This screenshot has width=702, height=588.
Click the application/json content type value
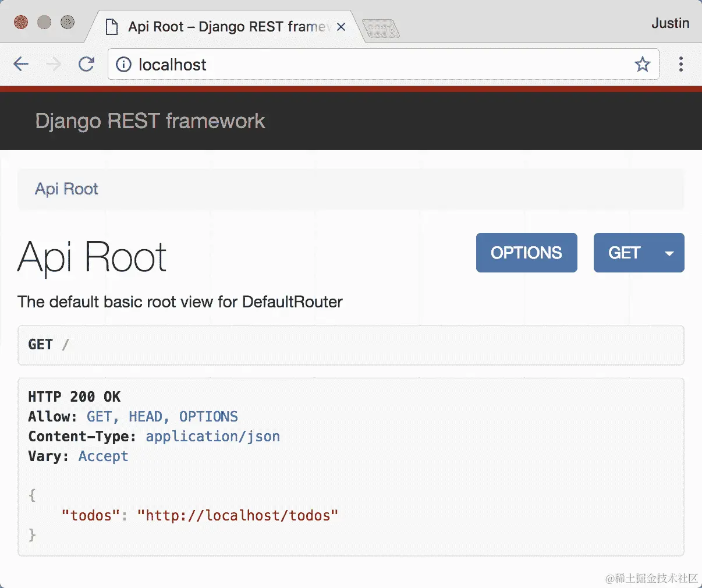(x=213, y=437)
